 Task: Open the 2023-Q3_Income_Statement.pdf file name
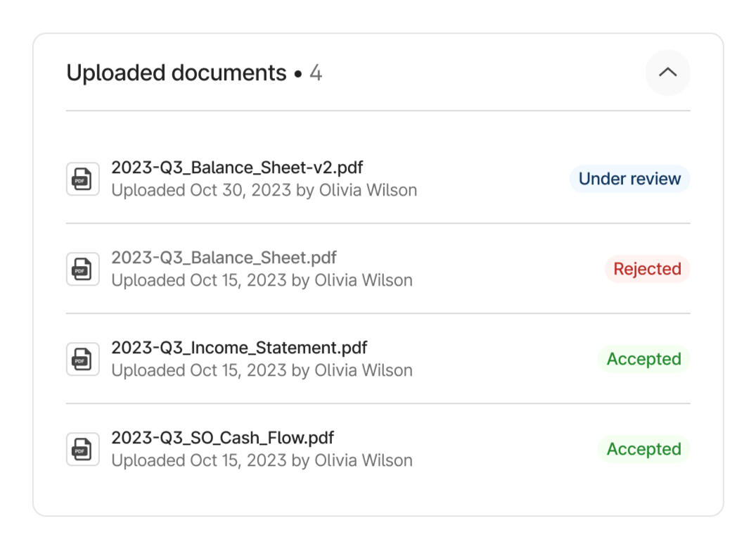click(x=239, y=348)
